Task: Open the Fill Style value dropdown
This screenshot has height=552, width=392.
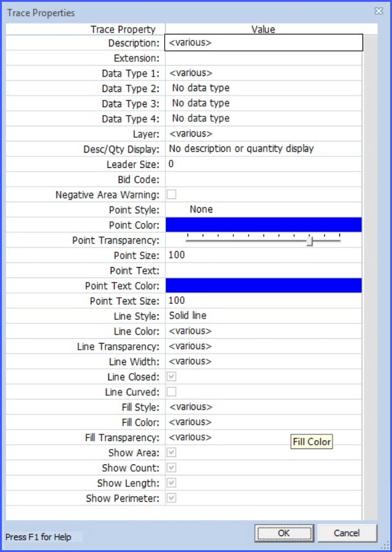Action: pos(263,407)
